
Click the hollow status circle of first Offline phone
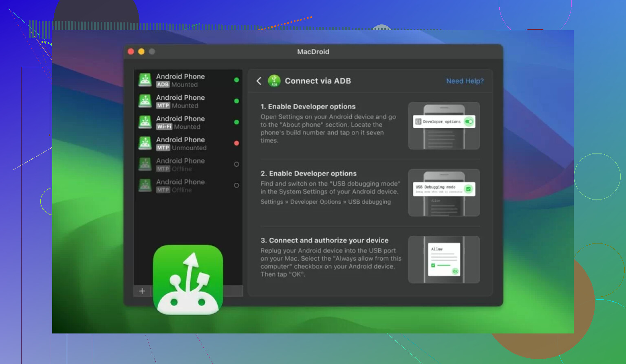tap(236, 164)
